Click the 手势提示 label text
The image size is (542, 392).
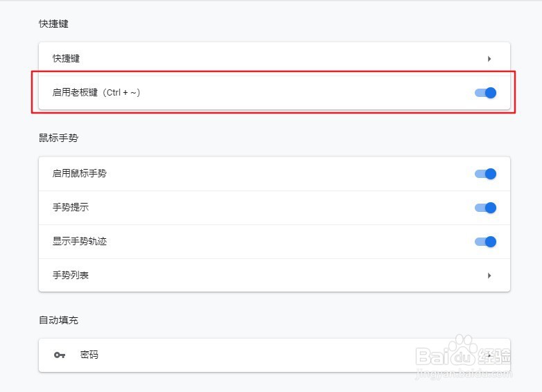(71, 208)
